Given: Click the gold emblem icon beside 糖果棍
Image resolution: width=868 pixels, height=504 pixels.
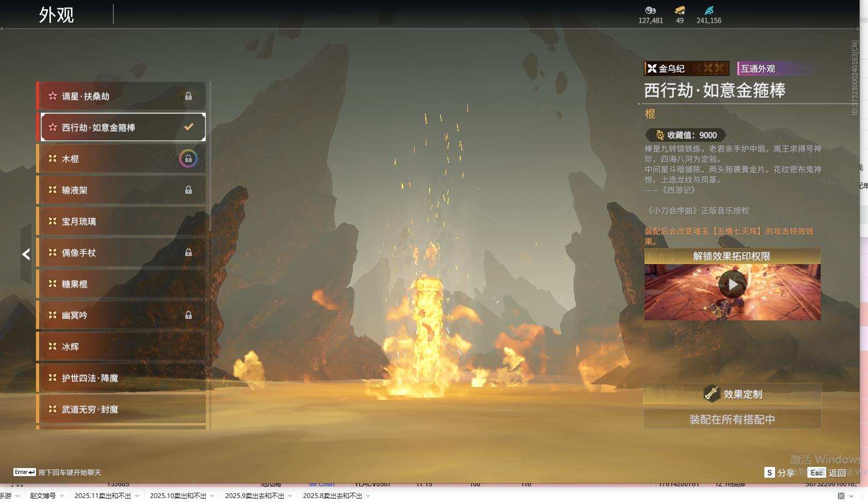Looking at the screenshot, I should 53,283.
